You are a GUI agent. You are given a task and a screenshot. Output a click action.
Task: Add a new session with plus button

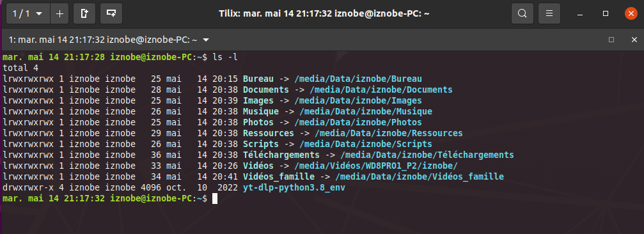pos(59,13)
